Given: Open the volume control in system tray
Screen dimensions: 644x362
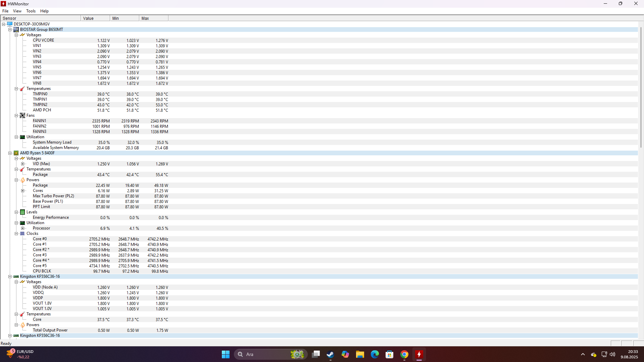Looking at the screenshot, I should click(612, 354).
